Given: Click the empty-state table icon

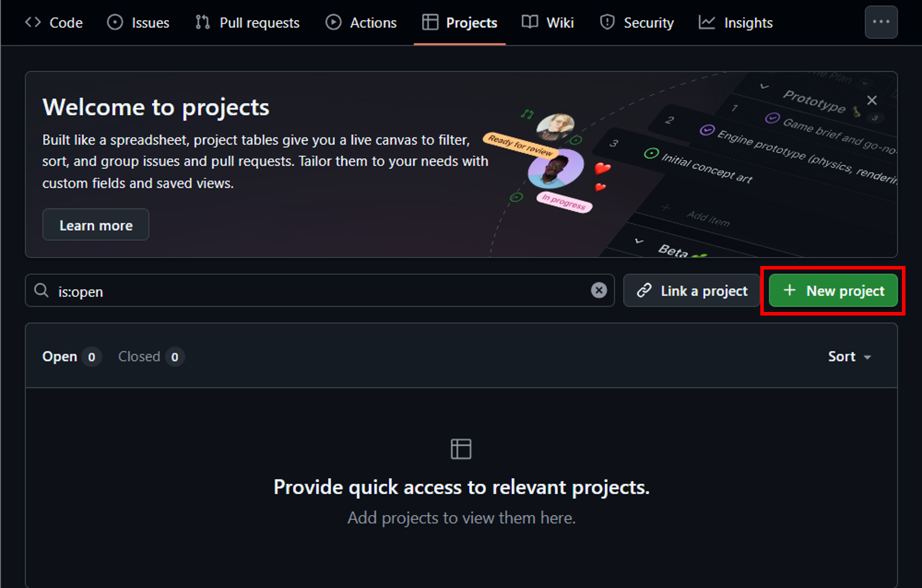Looking at the screenshot, I should tap(461, 449).
